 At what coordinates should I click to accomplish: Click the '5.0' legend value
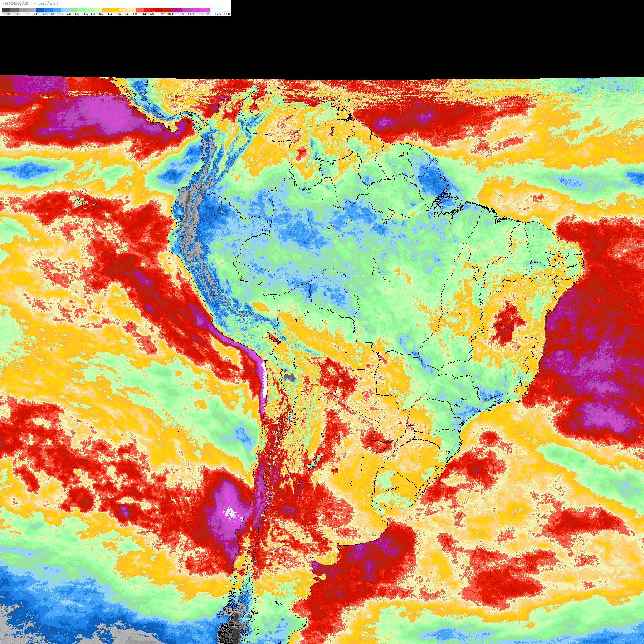click(x=86, y=14)
